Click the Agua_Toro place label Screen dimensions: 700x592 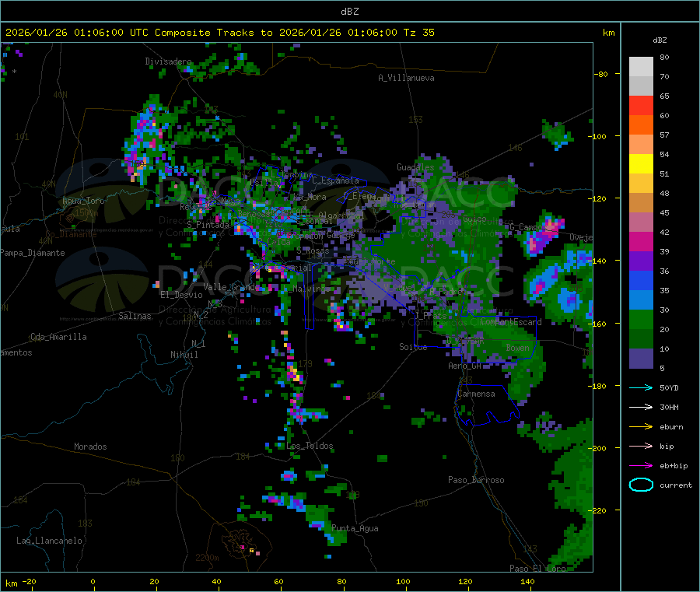(x=83, y=201)
